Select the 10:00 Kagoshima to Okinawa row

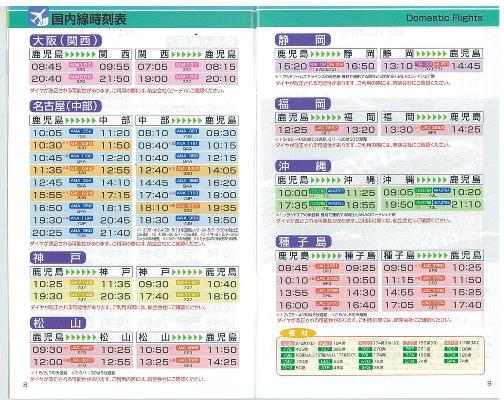coord(327,193)
